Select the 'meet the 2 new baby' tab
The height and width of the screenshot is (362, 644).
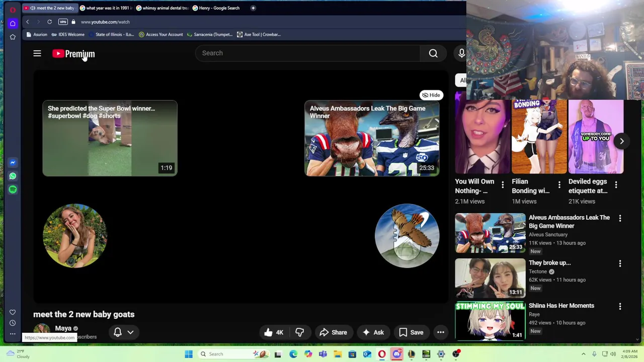[50, 8]
